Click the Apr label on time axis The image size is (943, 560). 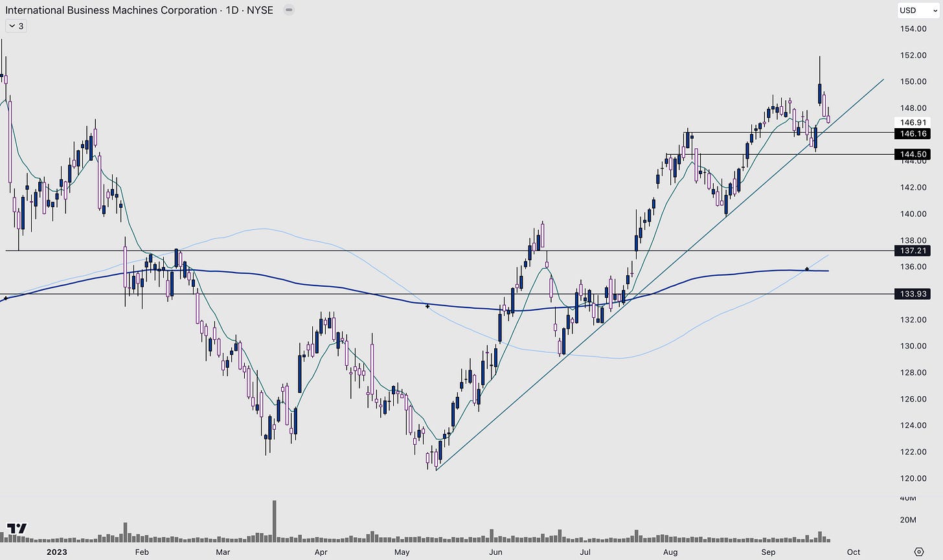(x=321, y=552)
